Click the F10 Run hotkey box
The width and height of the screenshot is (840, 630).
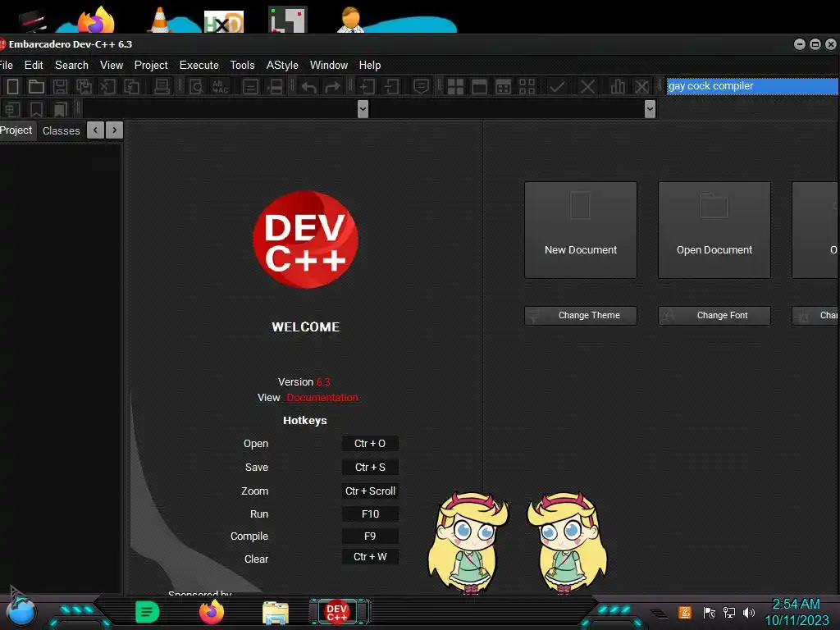[370, 514]
